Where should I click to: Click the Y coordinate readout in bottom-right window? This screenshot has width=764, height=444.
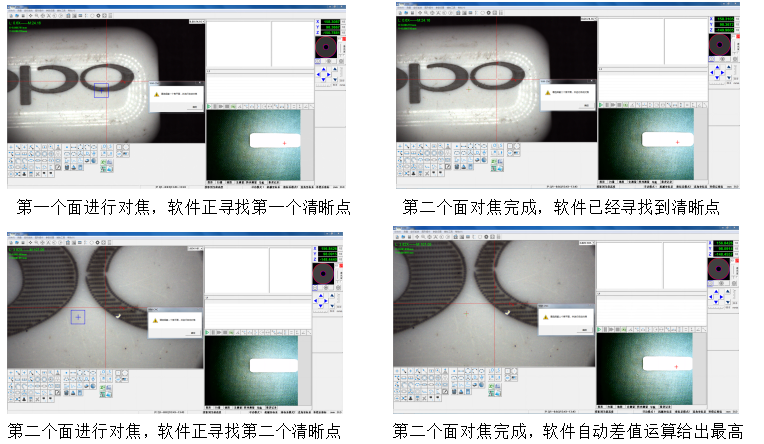point(724,248)
